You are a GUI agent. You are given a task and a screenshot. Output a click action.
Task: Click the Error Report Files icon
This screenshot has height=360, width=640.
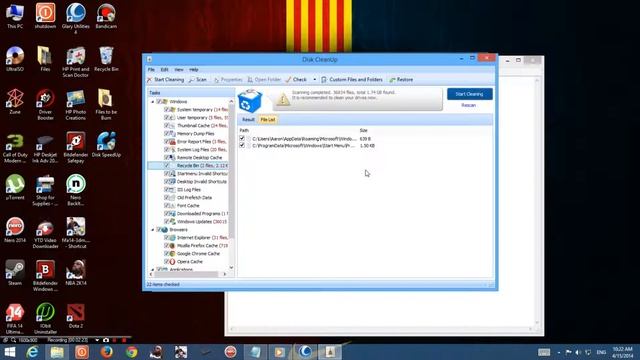(x=173, y=142)
